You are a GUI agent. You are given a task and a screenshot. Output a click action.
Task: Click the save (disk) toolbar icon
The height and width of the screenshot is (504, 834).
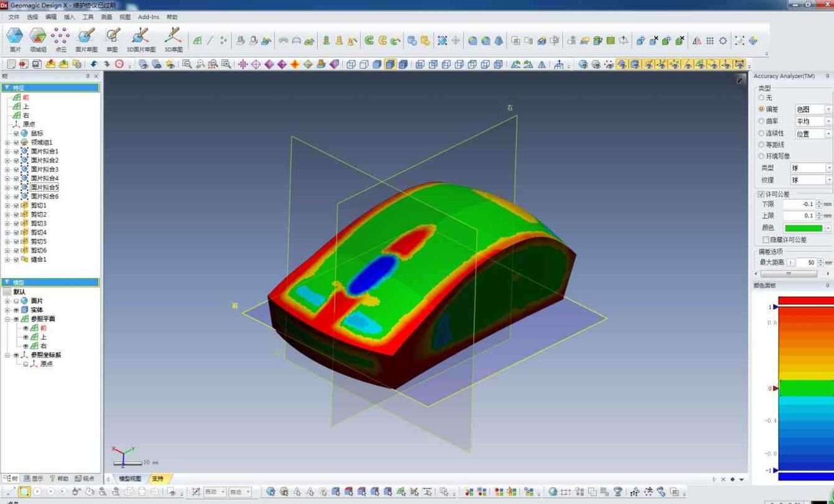click(x=37, y=64)
